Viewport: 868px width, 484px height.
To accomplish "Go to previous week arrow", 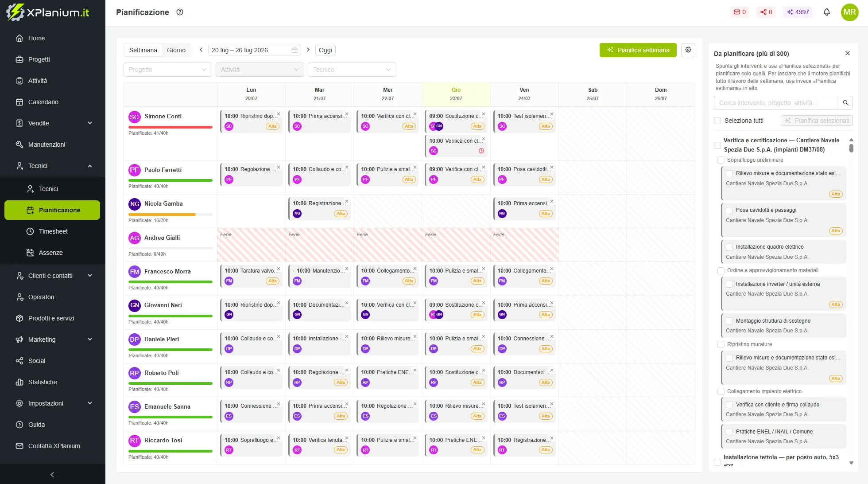I will click(201, 50).
